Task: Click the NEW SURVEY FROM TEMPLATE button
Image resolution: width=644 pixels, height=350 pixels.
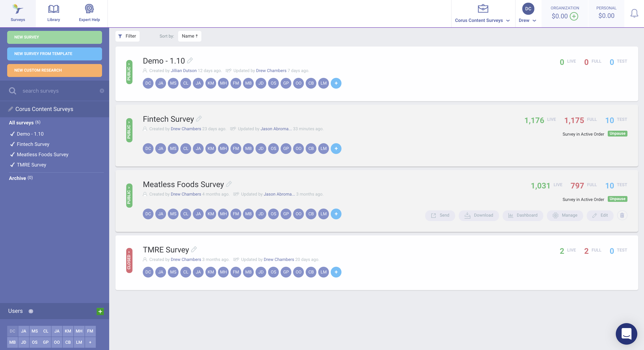Action: point(55,54)
